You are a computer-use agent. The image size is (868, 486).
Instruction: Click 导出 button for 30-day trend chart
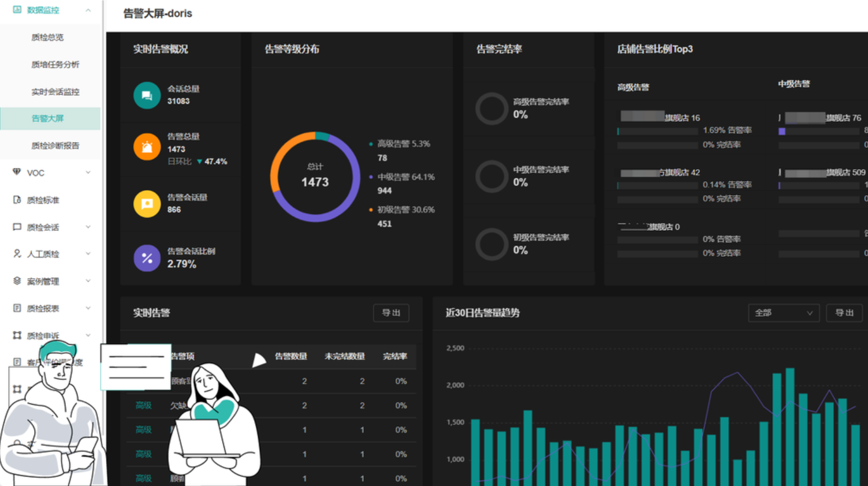(x=844, y=313)
